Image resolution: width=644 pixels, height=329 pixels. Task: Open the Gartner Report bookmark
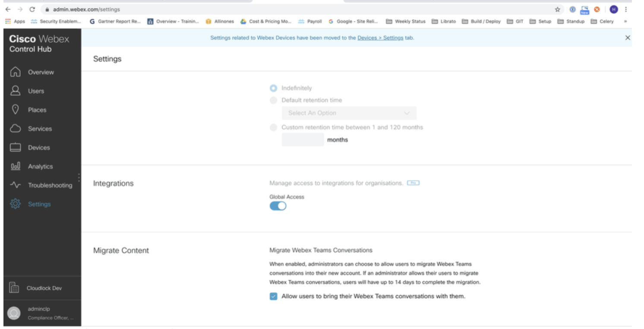[115, 21]
